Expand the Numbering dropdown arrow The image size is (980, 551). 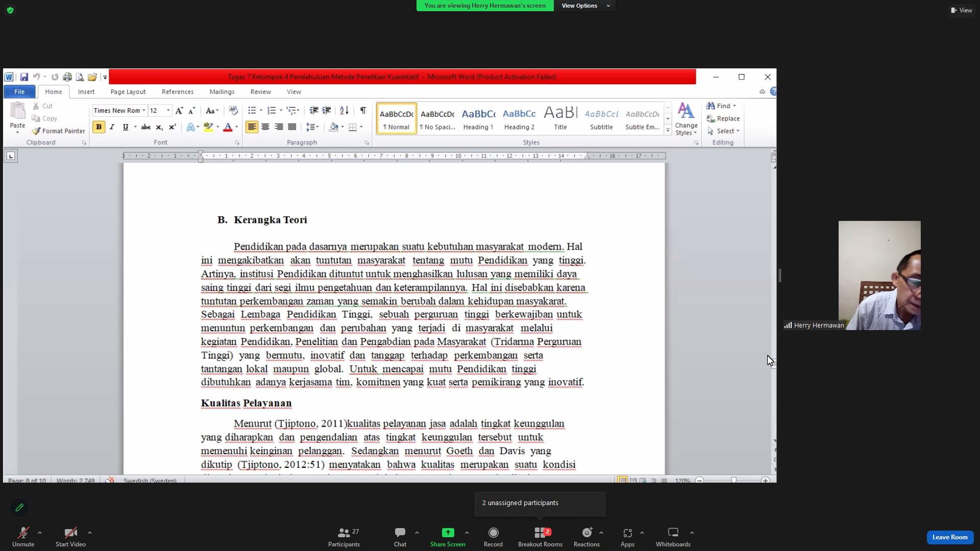click(x=281, y=111)
